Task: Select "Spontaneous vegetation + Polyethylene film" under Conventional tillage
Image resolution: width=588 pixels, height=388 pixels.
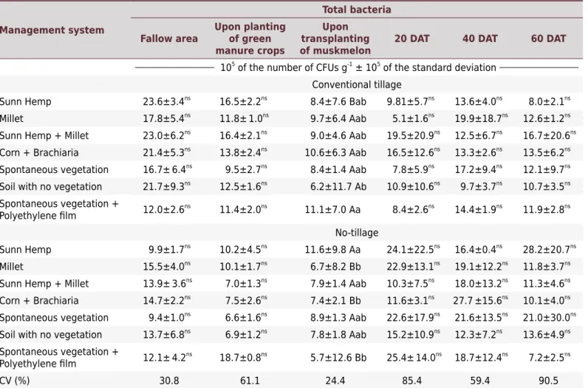Action: tap(59, 209)
